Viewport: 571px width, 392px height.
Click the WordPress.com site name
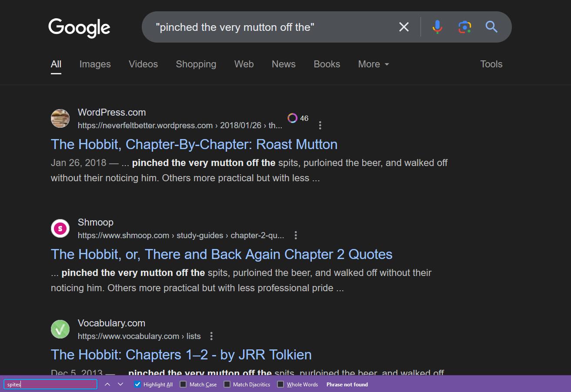(x=112, y=112)
